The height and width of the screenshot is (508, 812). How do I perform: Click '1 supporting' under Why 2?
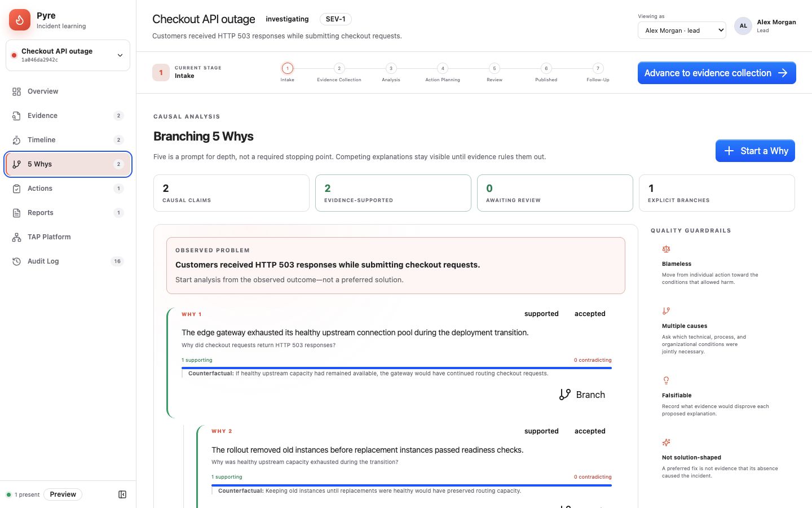coord(227,477)
